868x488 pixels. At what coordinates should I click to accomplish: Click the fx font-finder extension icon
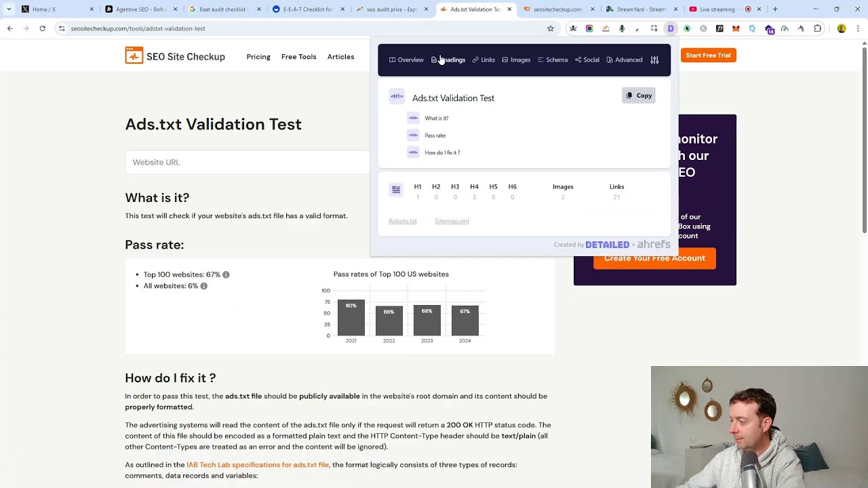(719, 28)
